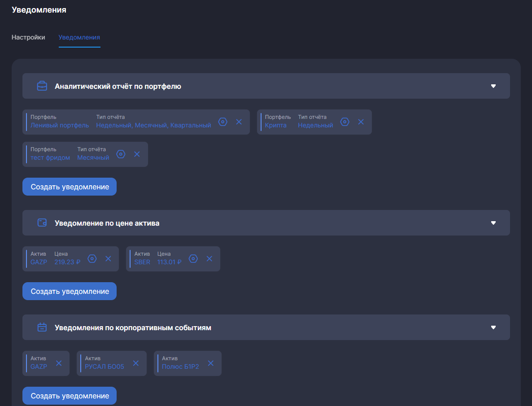Collapse Уведомление по цене актива section

click(493, 223)
